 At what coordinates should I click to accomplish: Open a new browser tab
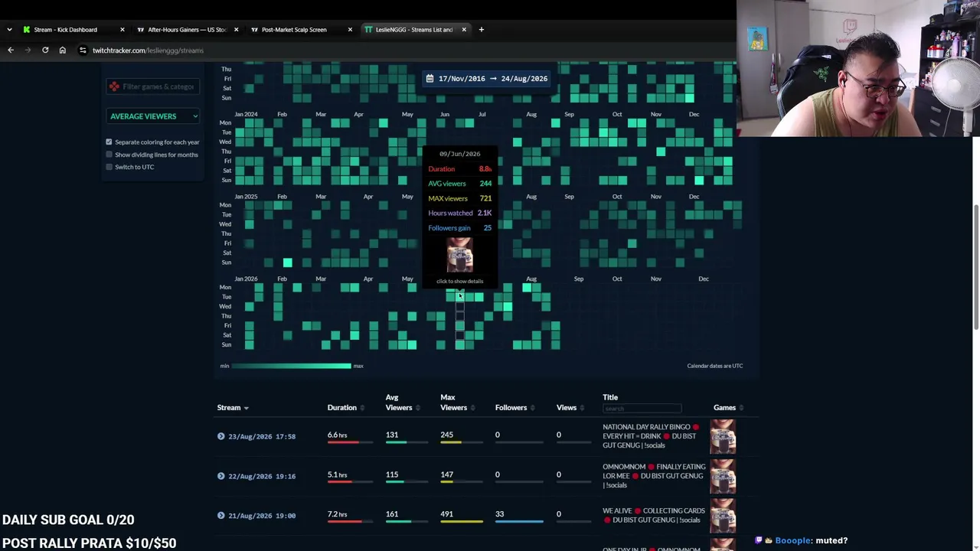coord(482,30)
